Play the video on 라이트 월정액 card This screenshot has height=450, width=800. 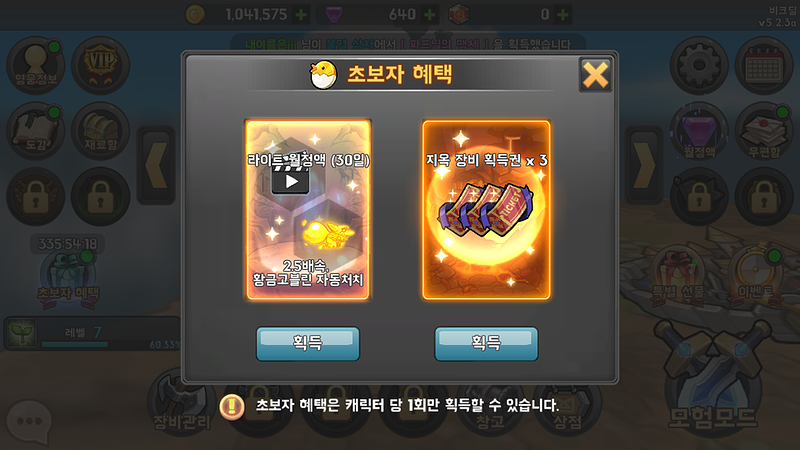point(290,181)
